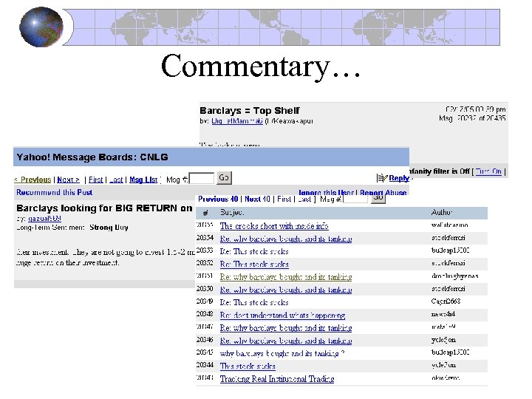Click 'Next 40' above the message list

(x=257, y=199)
